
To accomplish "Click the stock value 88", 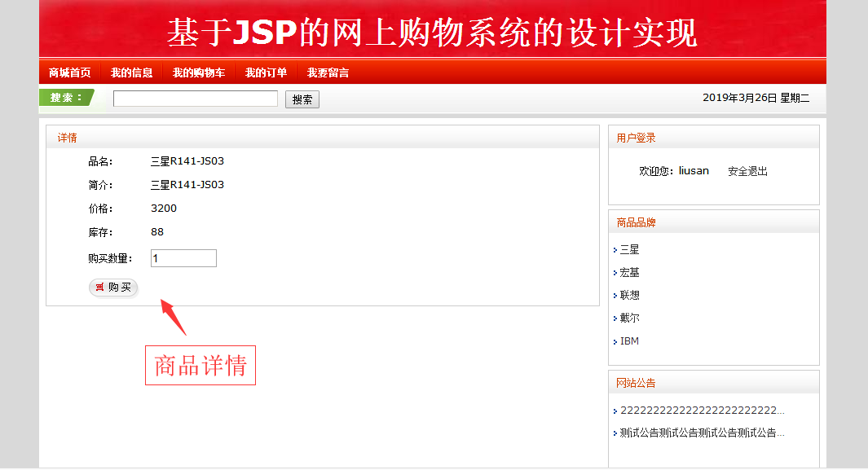I will coord(157,232).
